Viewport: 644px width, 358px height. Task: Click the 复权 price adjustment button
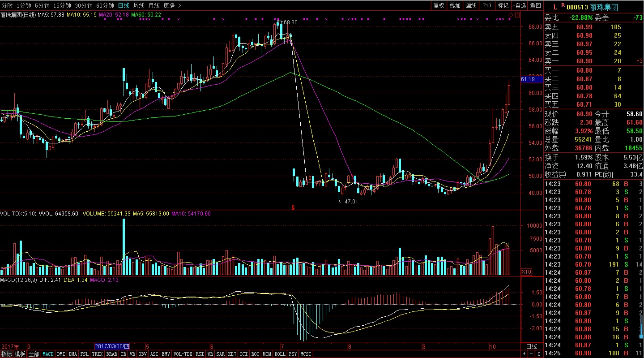(x=439, y=5)
